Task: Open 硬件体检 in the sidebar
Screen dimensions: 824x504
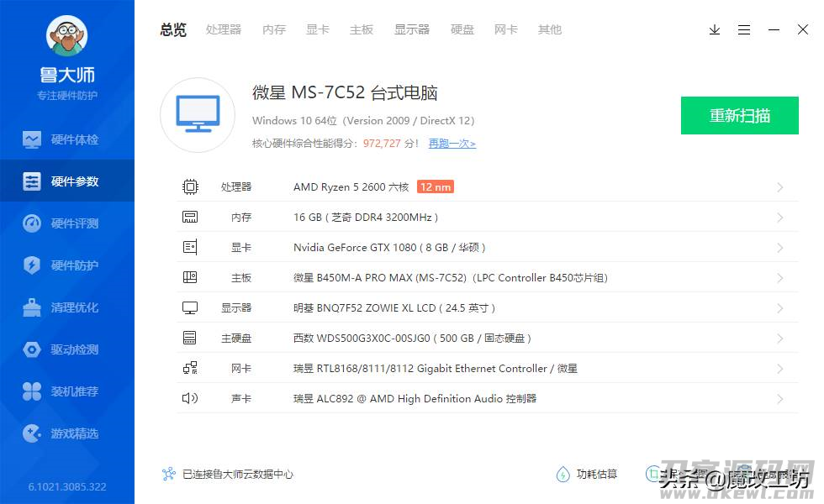Action: (x=67, y=139)
